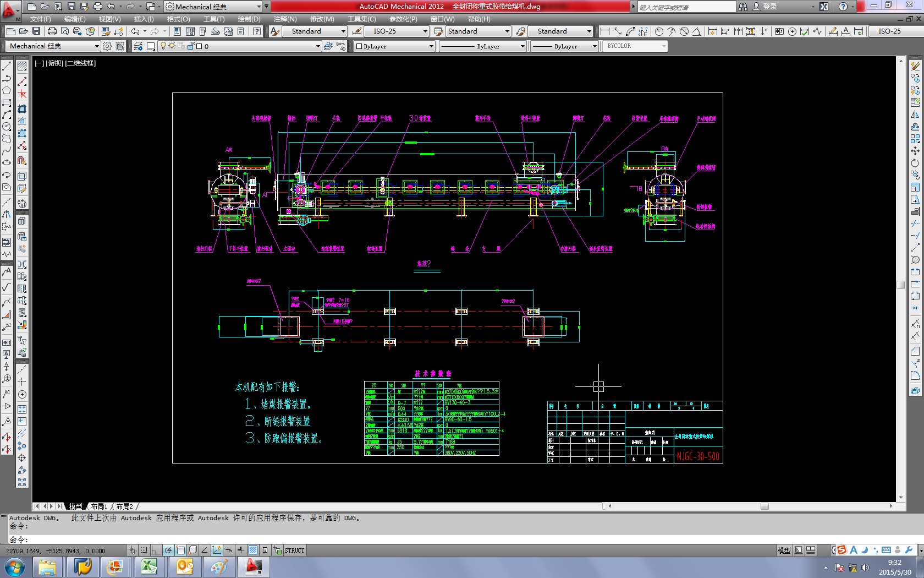Click the 登录 sign-in button
This screenshot has height=578, width=924.
coord(765,7)
